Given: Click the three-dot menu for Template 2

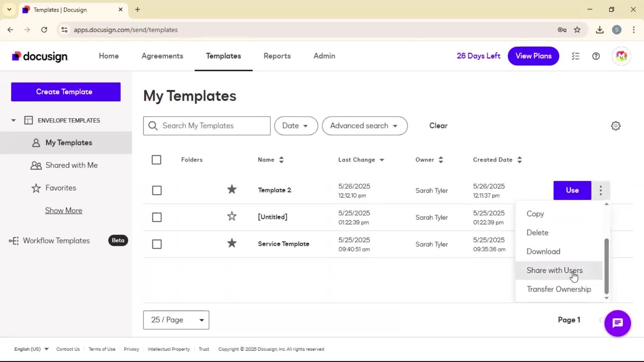Looking at the screenshot, I should tap(601, 190).
